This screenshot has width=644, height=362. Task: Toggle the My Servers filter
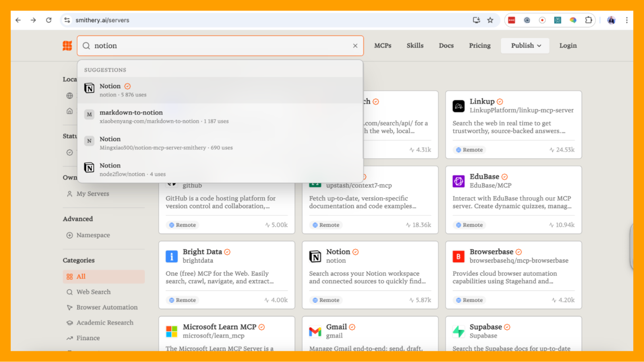click(x=92, y=194)
